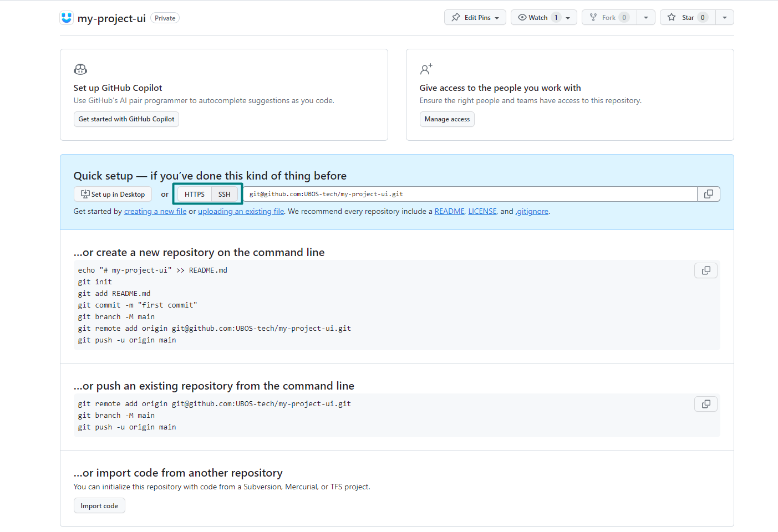Screen dimensions: 778x532
Task: Open the creating a new file link
Action: (155, 211)
